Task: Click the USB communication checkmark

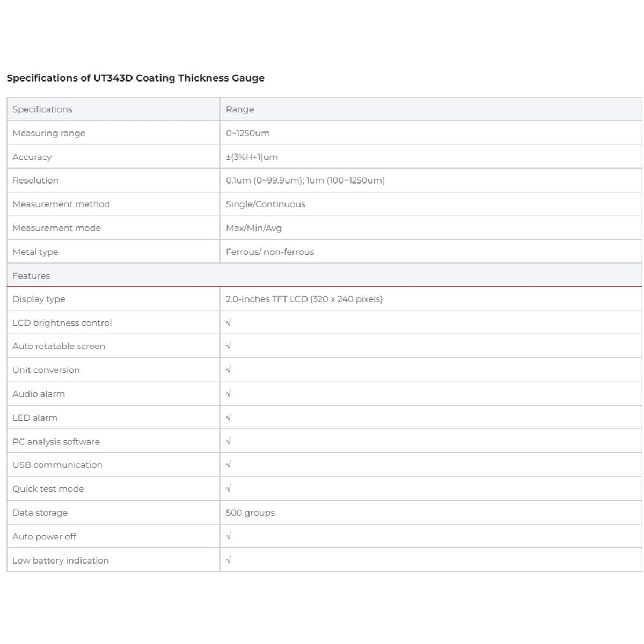Action: tap(229, 465)
